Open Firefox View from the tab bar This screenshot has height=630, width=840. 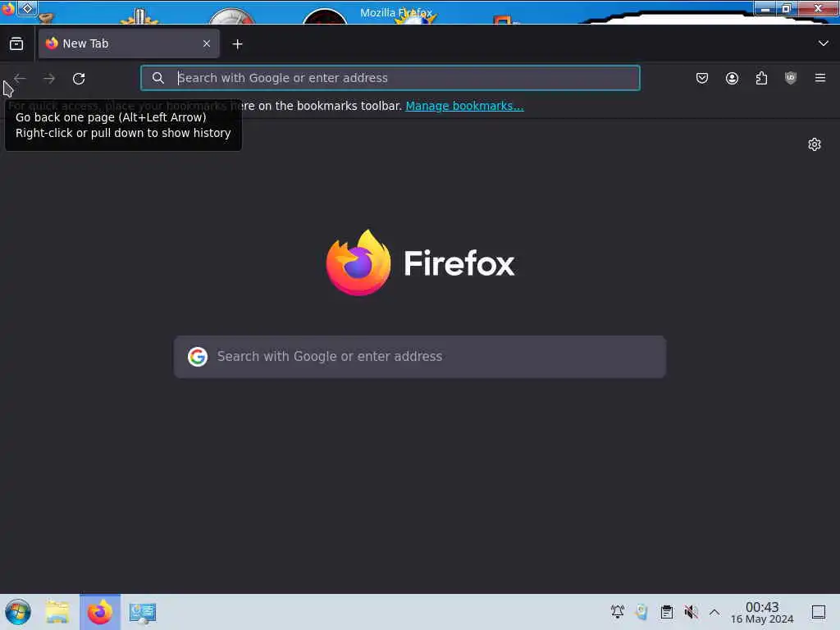[x=16, y=44]
